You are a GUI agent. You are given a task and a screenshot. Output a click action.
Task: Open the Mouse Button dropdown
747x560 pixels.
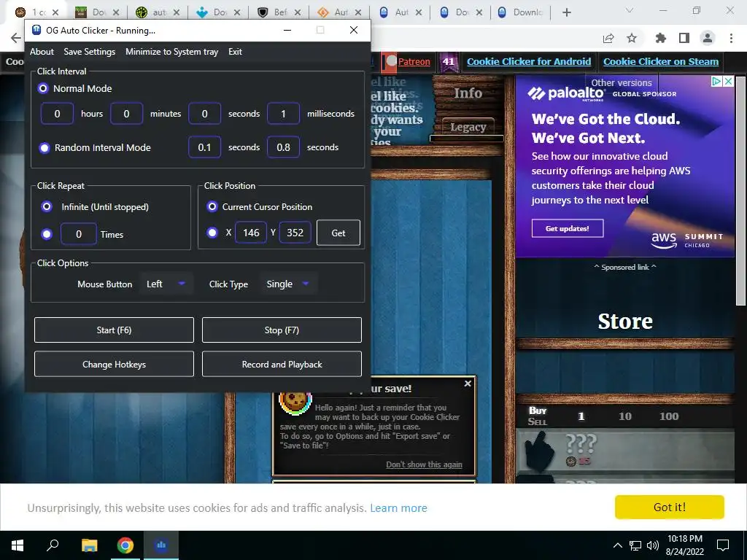(x=166, y=284)
